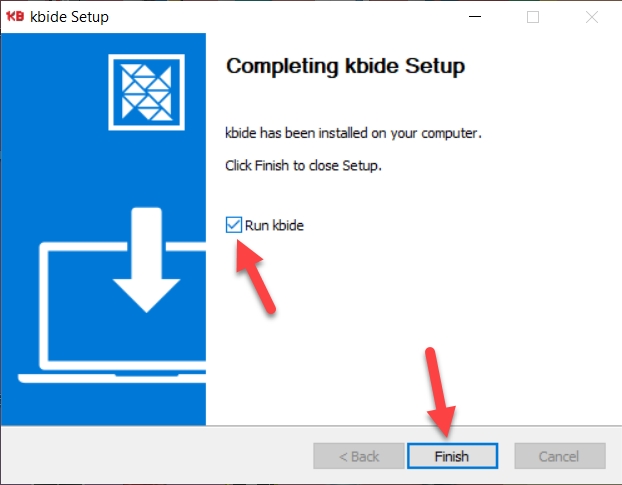The width and height of the screenshot is (622, 485).
Task: Click the "Run kbide" checkbox label text
Action: [x=274, y=225]
